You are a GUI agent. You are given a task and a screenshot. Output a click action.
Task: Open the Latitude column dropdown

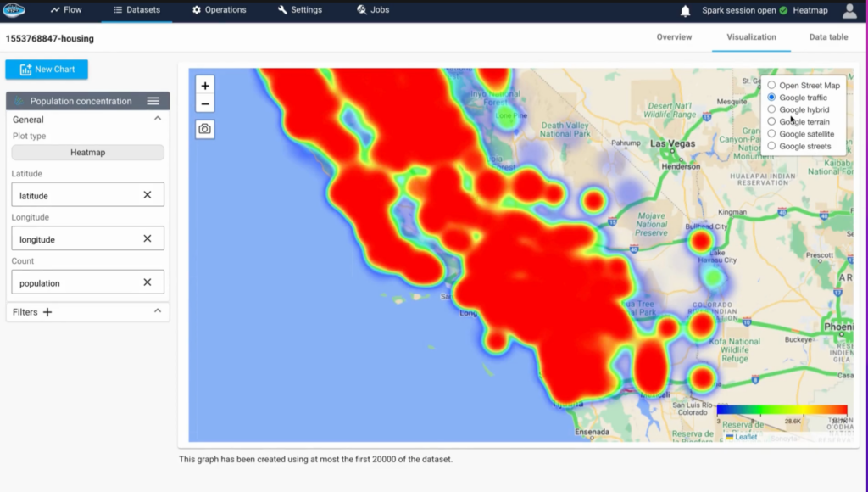click(x=88, y=195)
